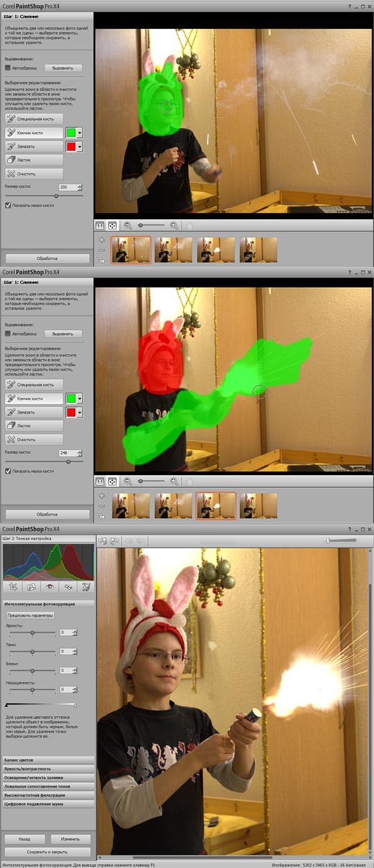Click plus add-photo icon in brush-size-200 window

[102, 240]
